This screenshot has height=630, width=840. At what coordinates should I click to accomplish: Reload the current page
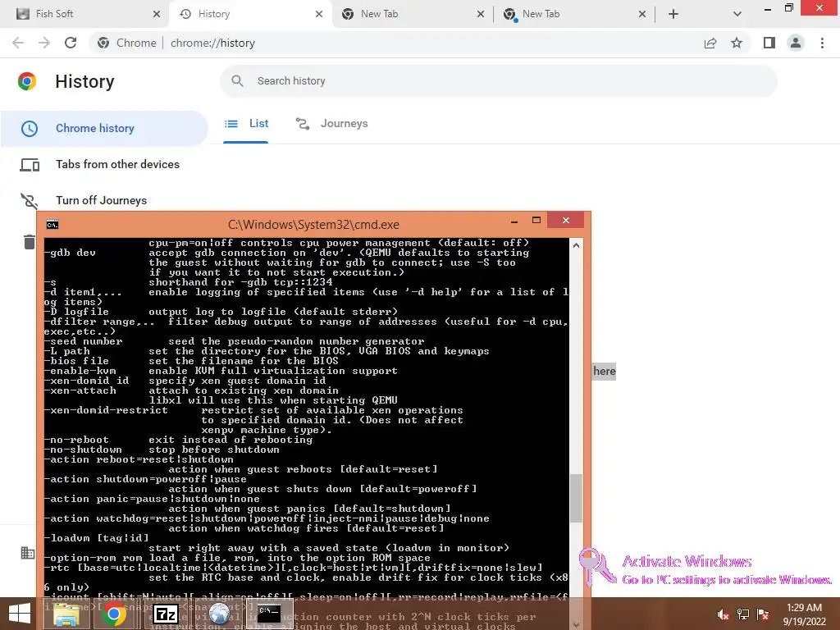(71, 43)
